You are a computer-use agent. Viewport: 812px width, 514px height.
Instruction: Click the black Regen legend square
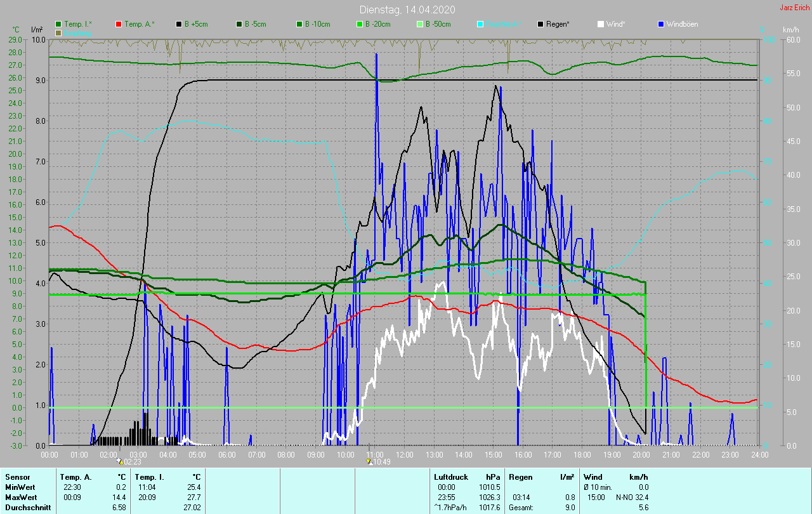click(540, 24)
